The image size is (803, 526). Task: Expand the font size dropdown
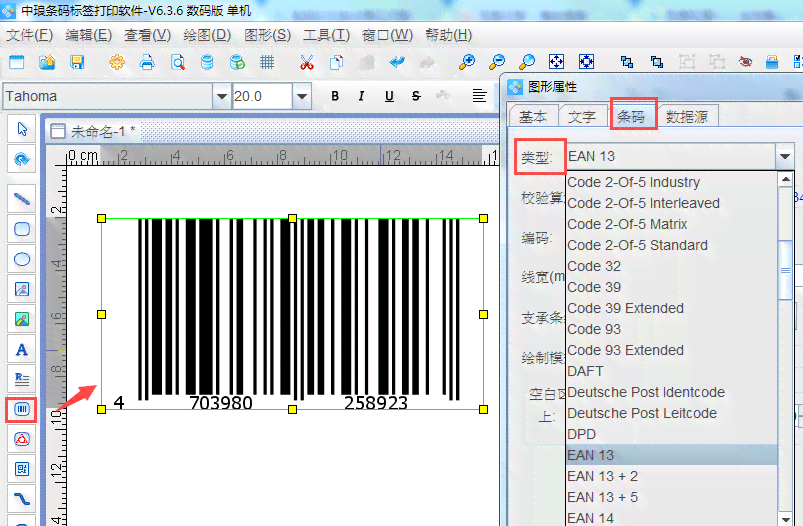pyautogui.click(x=302, y=96)
